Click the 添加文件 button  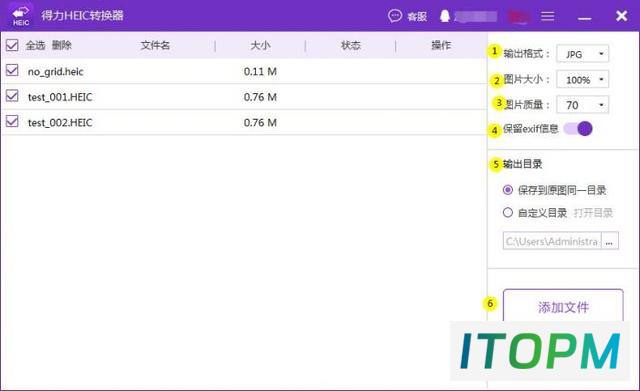pos(563,306)
